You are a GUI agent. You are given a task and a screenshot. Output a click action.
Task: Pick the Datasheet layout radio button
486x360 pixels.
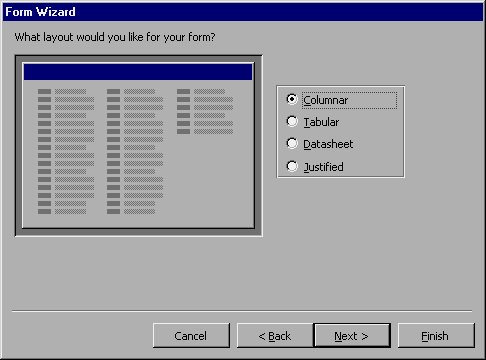click(292, 144)
